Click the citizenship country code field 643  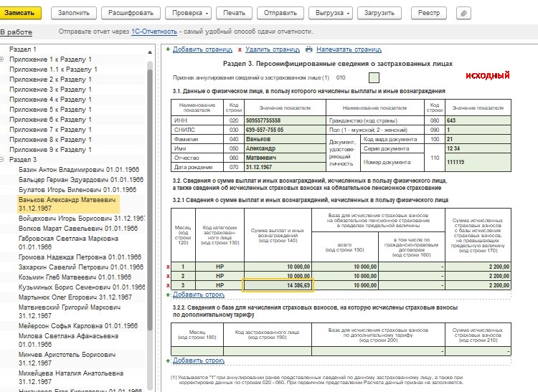click(478, 120)
